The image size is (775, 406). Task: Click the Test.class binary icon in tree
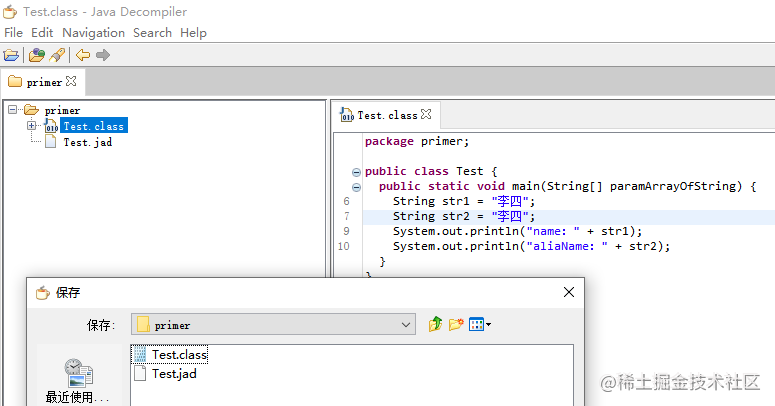click(x=51, y=126)
